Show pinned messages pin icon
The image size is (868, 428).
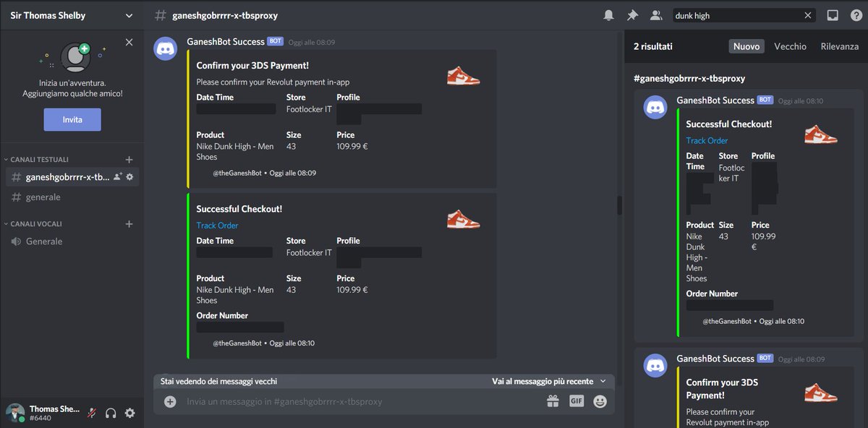(633, 15)
